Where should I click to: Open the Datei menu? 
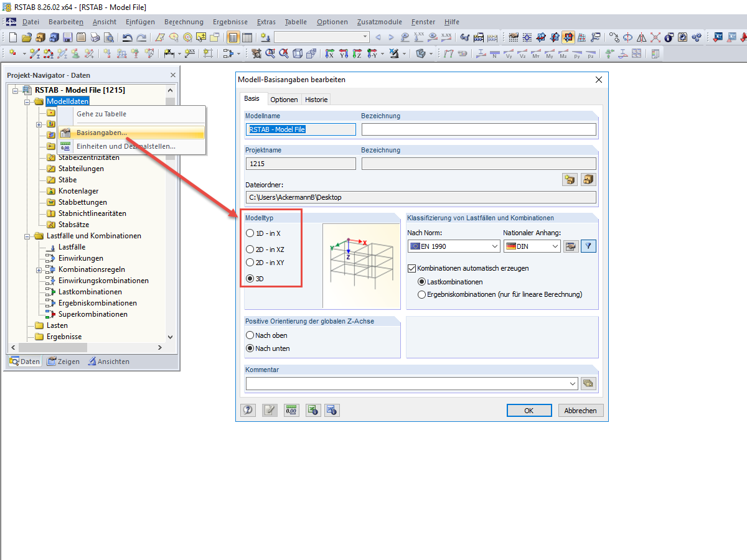(x=31, y=22)
